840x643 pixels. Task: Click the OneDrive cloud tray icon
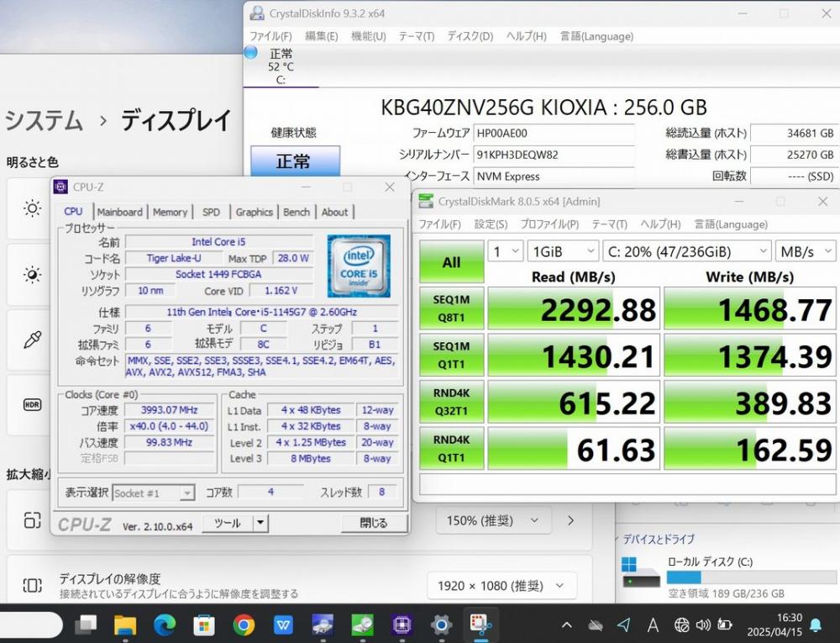[596, 625]
